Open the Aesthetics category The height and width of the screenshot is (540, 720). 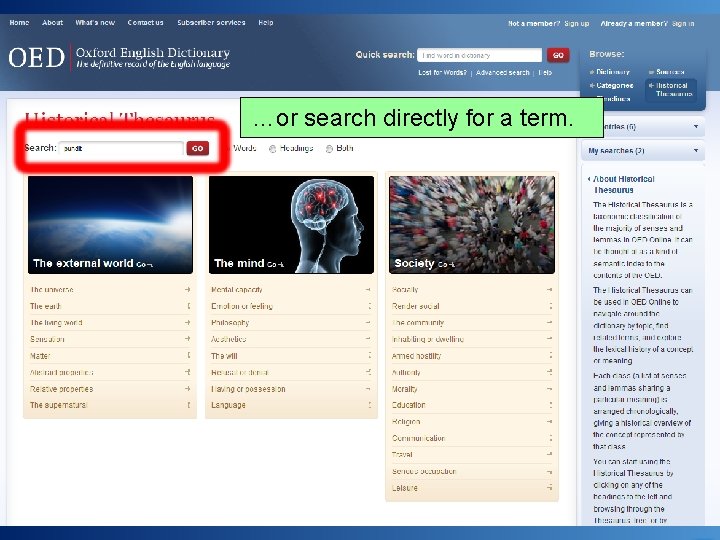(228, 339)
